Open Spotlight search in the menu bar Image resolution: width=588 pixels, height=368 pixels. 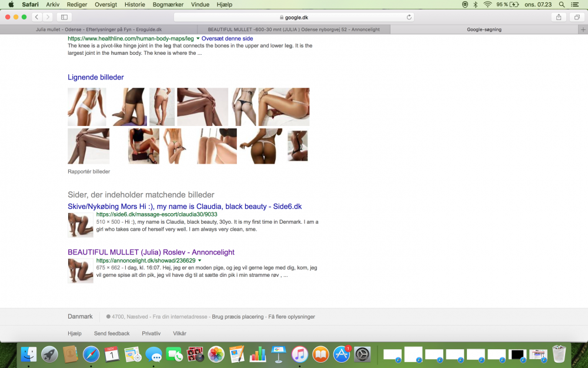562,5
